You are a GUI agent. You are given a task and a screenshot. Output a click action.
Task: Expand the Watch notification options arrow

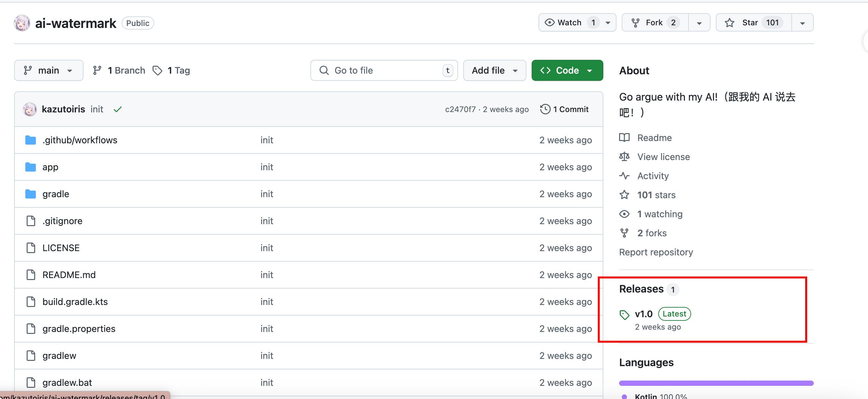(608, 23)
